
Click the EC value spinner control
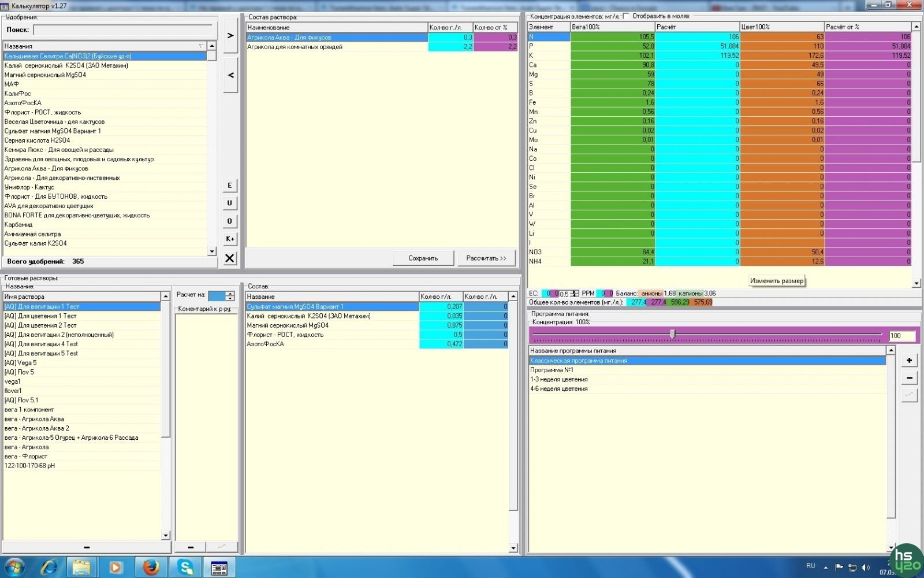tap(574, 294)
